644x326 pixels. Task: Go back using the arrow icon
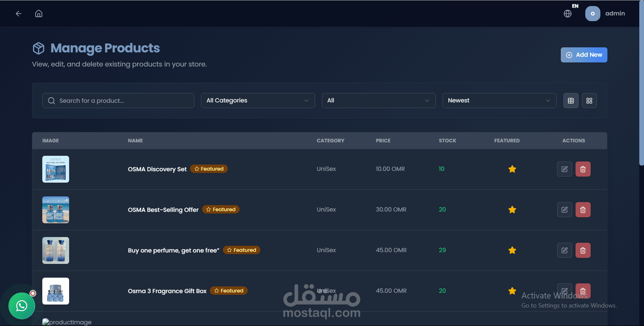coord(18,13)
